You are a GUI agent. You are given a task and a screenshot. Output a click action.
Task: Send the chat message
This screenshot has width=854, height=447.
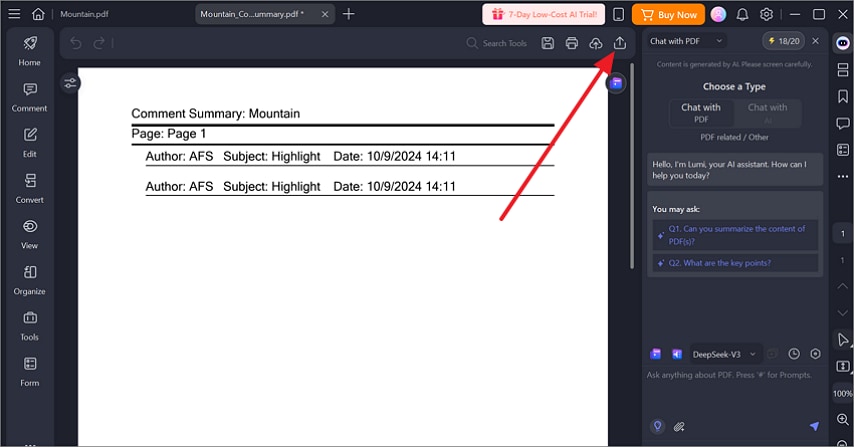814,426
